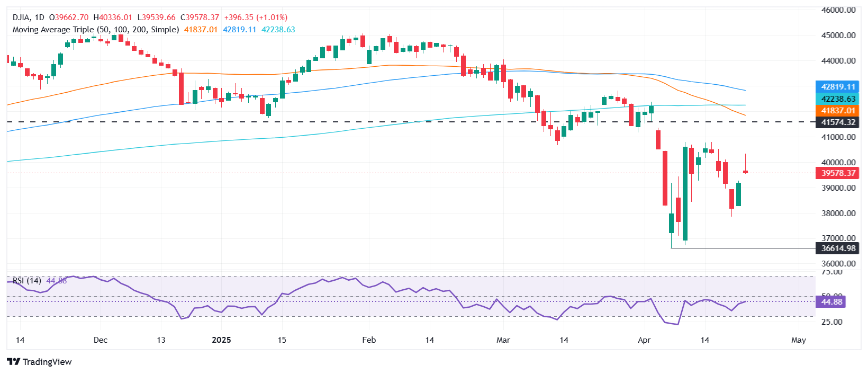Click the TradingView logo icon

13,362
